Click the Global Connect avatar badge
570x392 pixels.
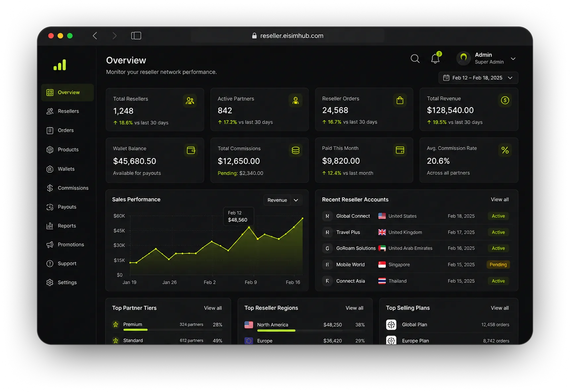pos(327,216)
